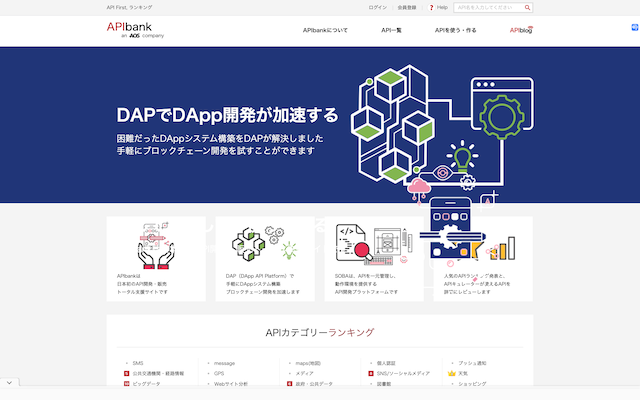Open the SMS category
Viewport: 640px width, 400px height.
(138, 363)
